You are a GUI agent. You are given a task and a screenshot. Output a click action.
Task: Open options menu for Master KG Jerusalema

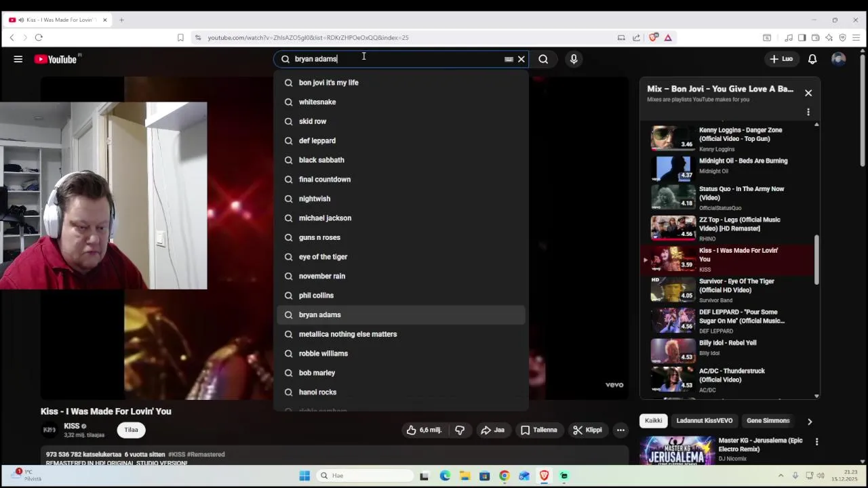pyautogui.click(x=816, y=442)
